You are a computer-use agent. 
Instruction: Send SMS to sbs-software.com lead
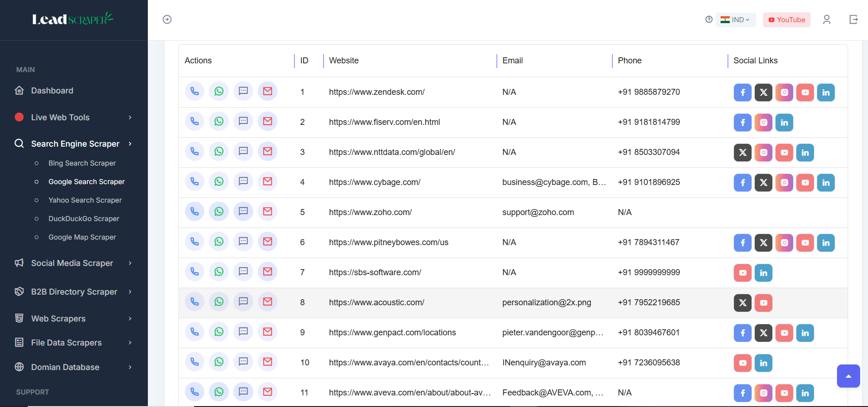coord(243,272)
